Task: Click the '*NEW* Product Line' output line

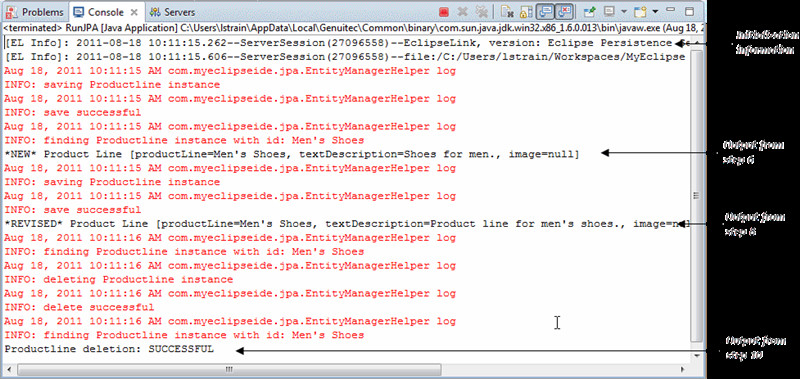Action: click(291, 154)
